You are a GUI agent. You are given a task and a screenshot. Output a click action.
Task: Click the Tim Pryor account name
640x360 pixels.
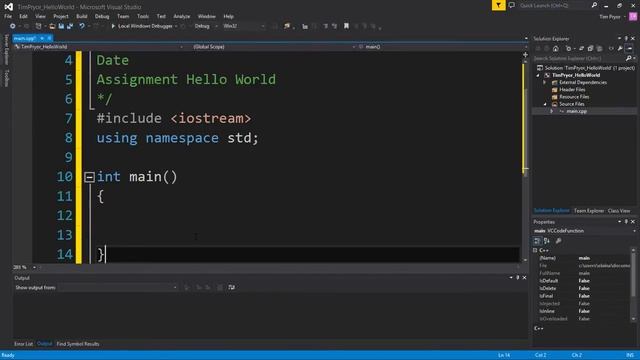(610, 17)
